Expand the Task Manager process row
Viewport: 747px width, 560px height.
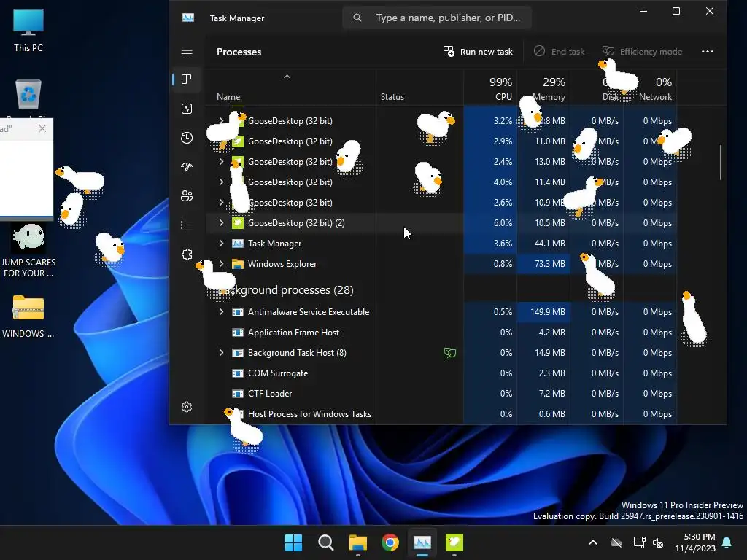pos(221,244)
